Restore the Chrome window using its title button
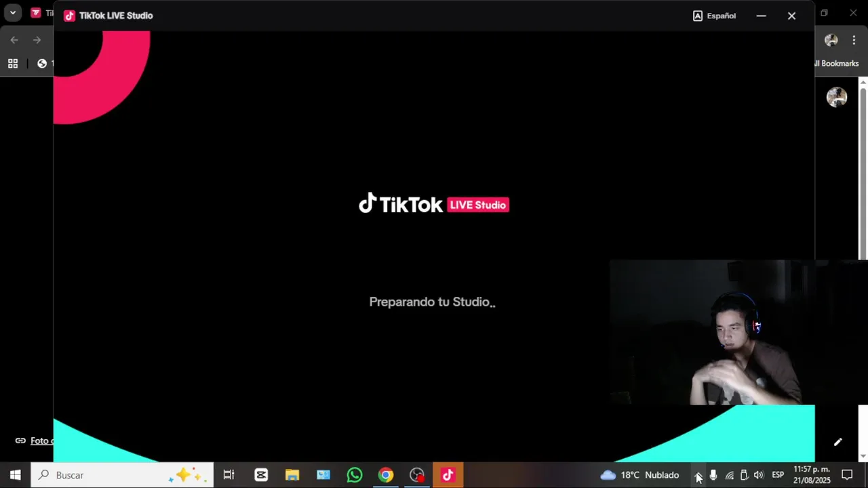 (824, 13)
